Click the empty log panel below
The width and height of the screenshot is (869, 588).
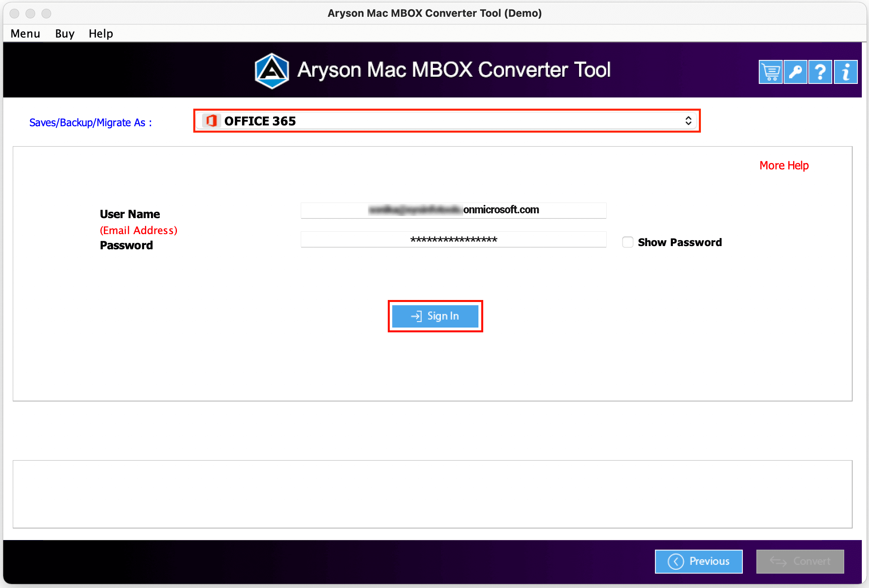[x=433, y=494]
